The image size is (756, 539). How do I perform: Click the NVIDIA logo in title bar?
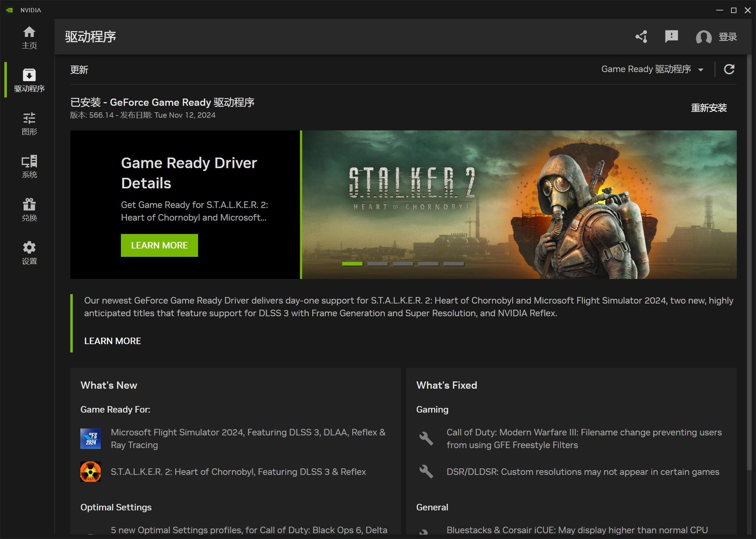point(9,10)
